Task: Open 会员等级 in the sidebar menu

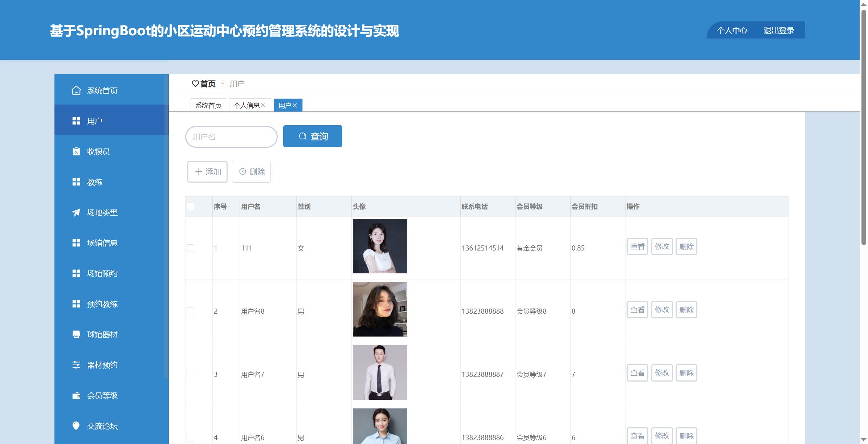Action: pyautogui.click(x=111, y=395)
